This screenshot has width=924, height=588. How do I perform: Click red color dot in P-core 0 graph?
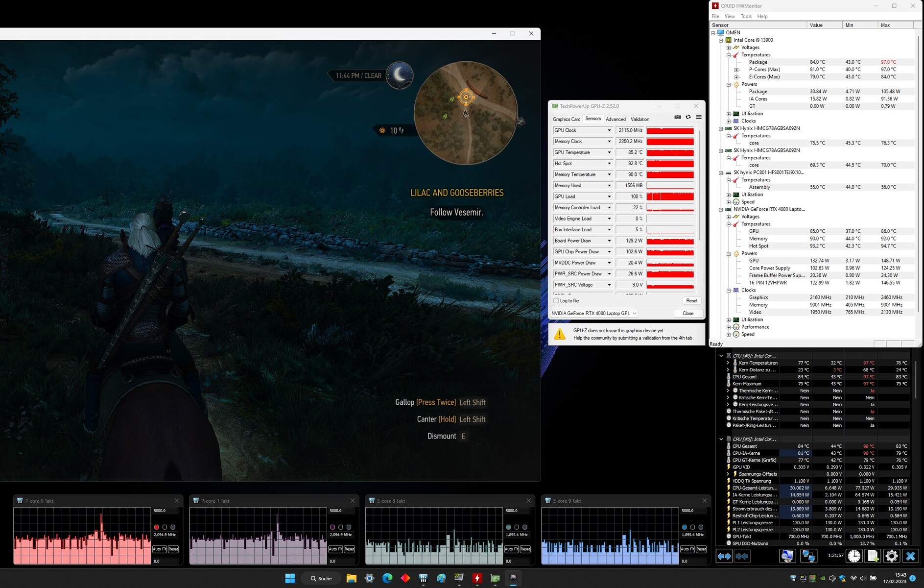click(157, 527)
